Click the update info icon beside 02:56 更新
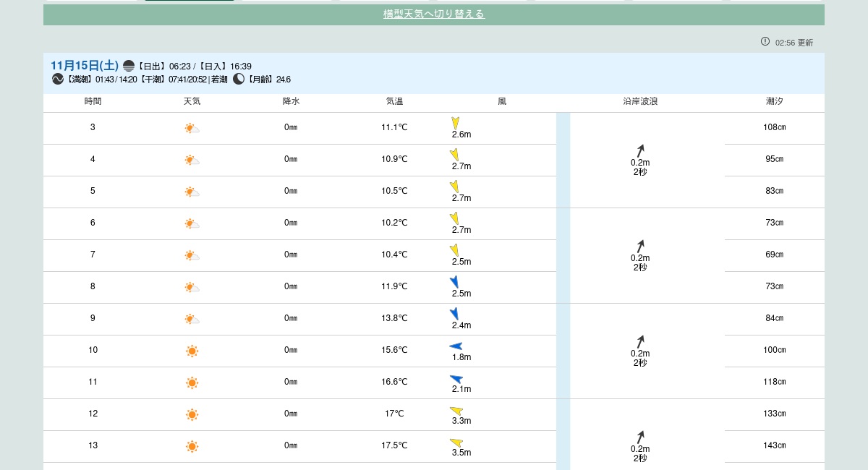 (765, 41)
